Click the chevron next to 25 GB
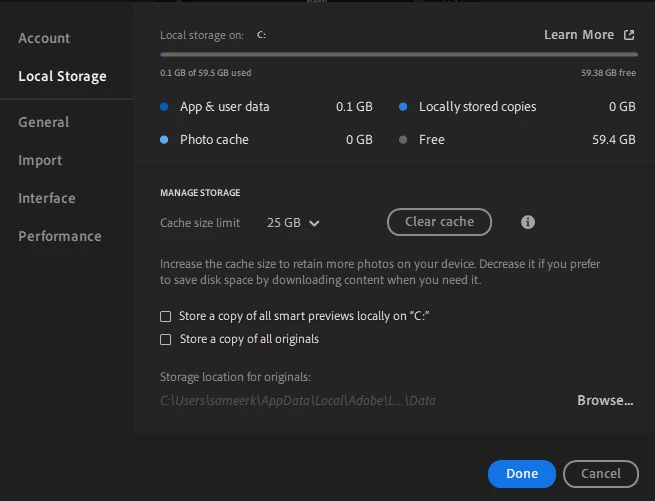655x501 pixels. pyautogui.click(x=315, y=223)
